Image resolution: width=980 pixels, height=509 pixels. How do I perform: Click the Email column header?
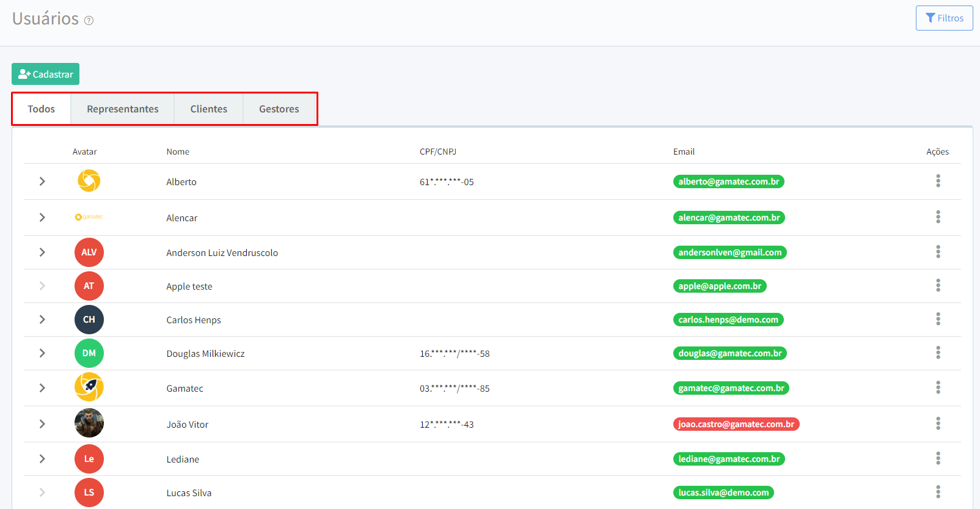(x=684, y=152)
